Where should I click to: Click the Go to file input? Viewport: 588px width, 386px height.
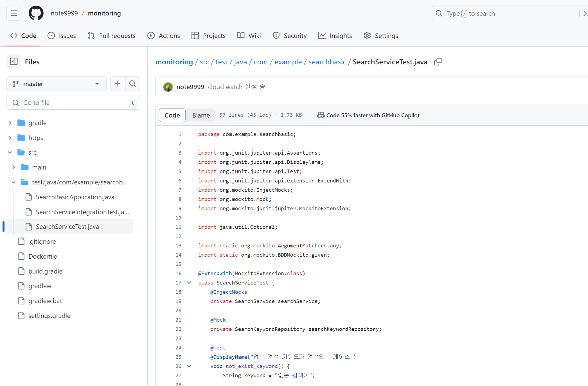73,103
